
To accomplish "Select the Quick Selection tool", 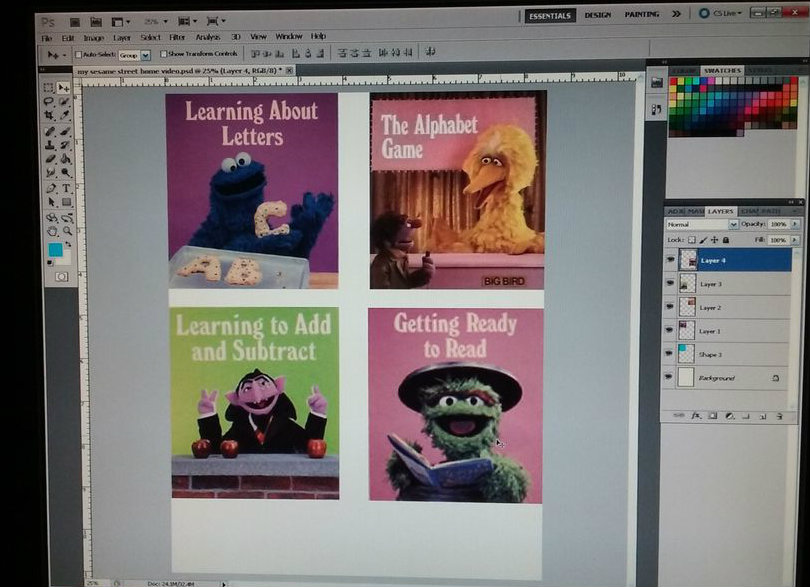I will (x=65, y=101).
